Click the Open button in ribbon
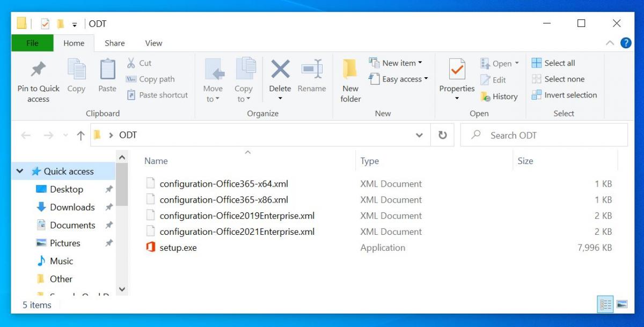This screenshot has width=644, height=327. 500,63
